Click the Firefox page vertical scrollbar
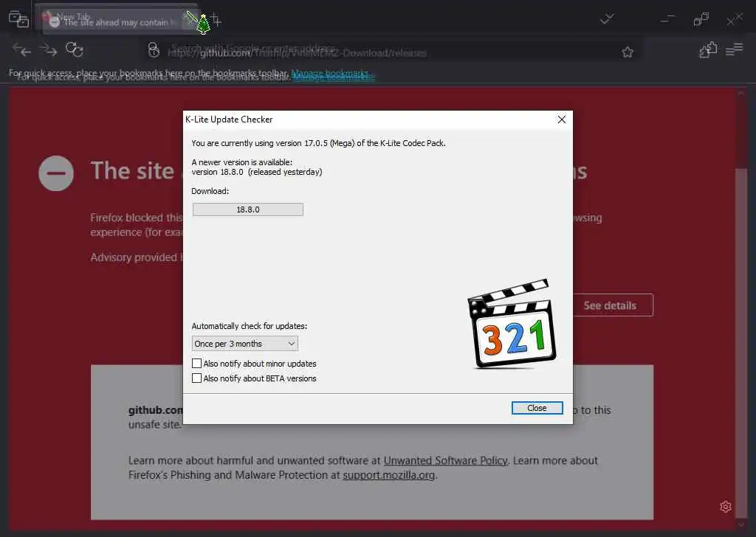The width and height of the screenshot is (756, 537). pyautogui.click(x=741, y=344)
